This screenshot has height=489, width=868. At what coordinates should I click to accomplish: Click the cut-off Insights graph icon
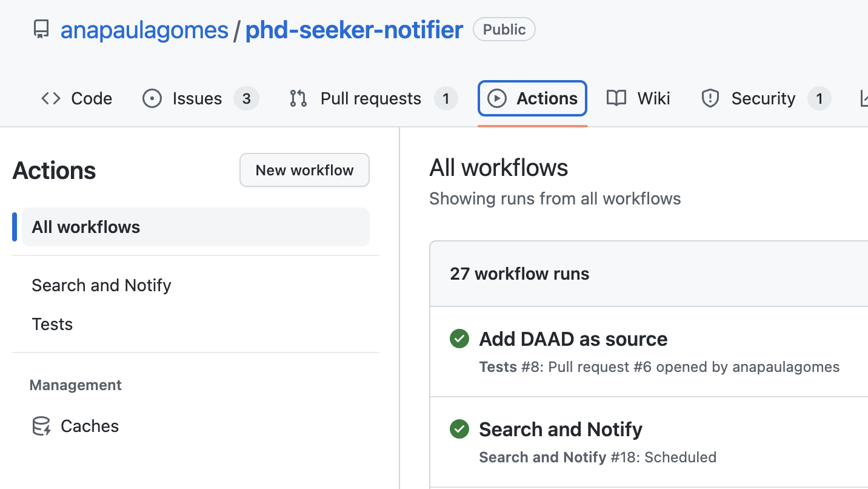[x=864, y=98]
